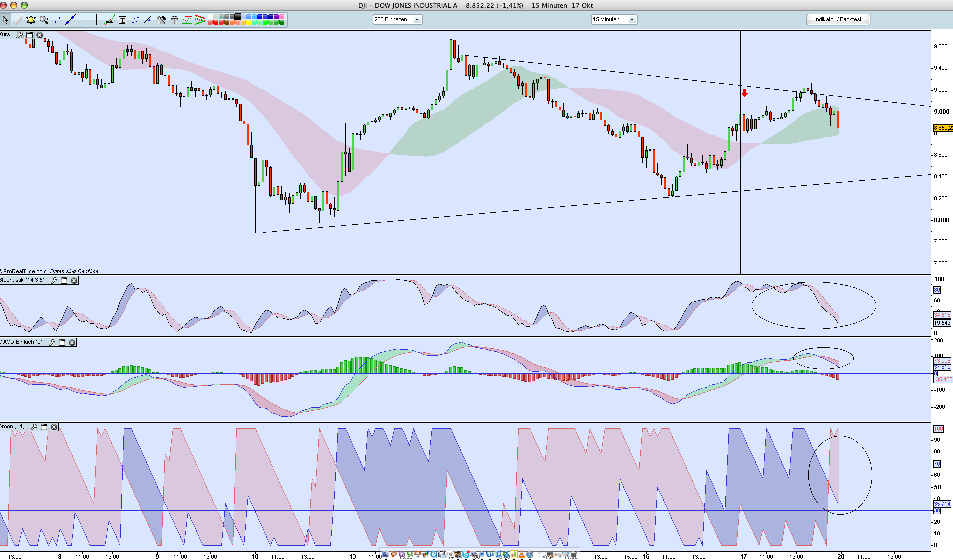
Task: Select the horizontal line tool
Action: (x=83, y=20)
